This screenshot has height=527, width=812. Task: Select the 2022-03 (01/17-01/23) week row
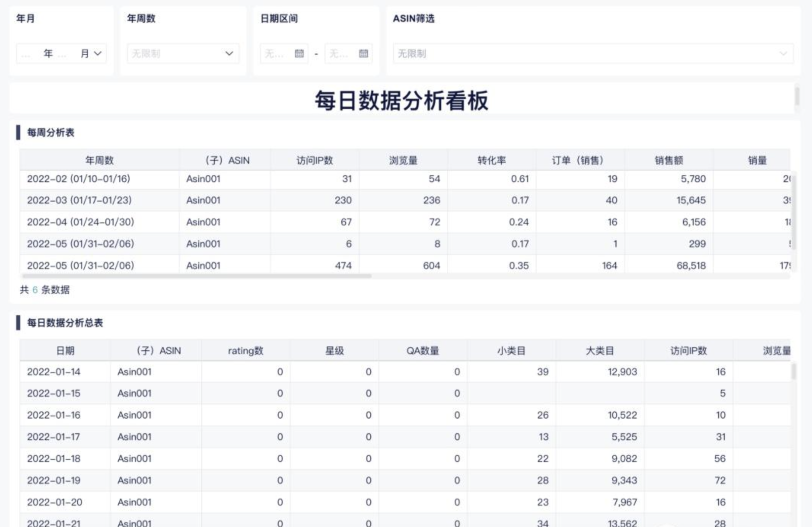point(79,200)
